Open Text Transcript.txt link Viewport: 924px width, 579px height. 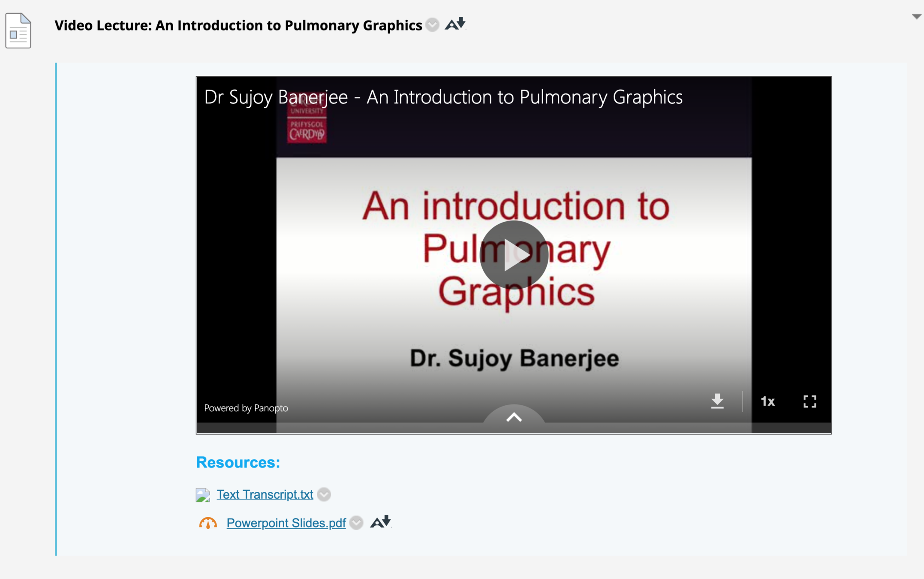click(x=265, y=495)
